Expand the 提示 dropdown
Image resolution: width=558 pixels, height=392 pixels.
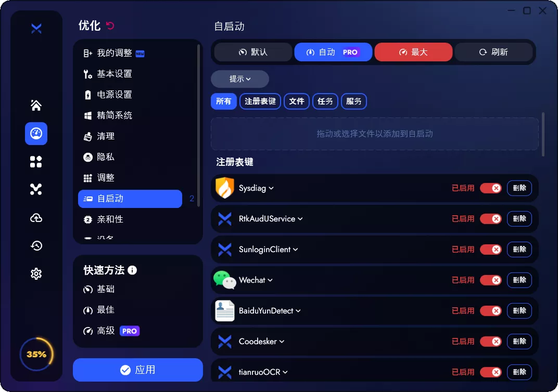point(239,79)
